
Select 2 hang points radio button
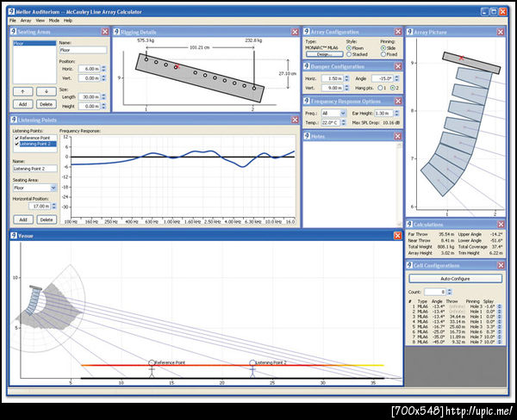(x=393, y=88)
